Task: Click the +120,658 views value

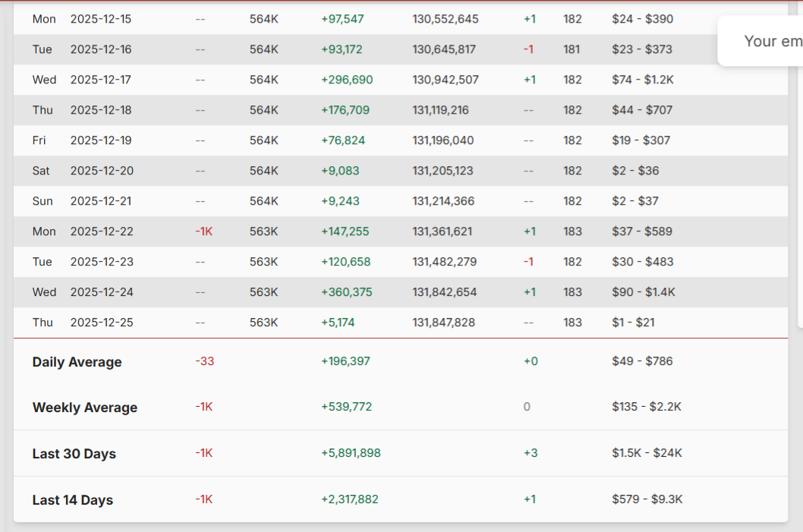Action: [x=345, y=262]
